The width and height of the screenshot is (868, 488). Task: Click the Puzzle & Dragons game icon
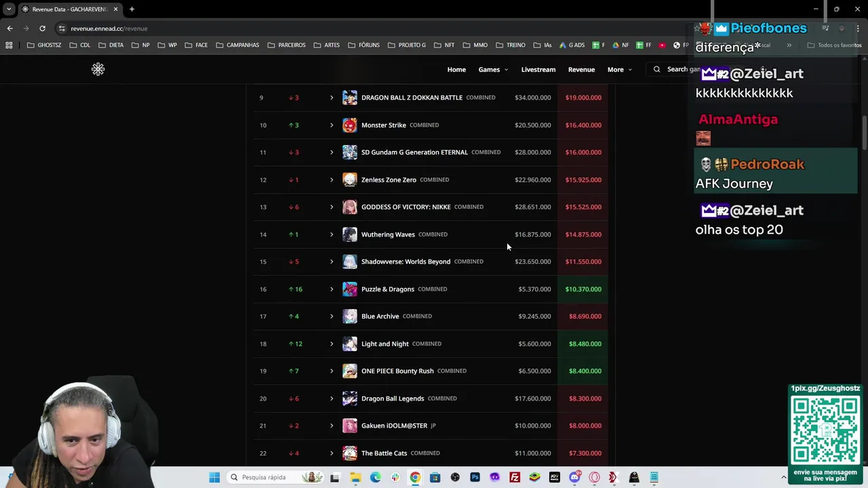click(x=349, y=289)
